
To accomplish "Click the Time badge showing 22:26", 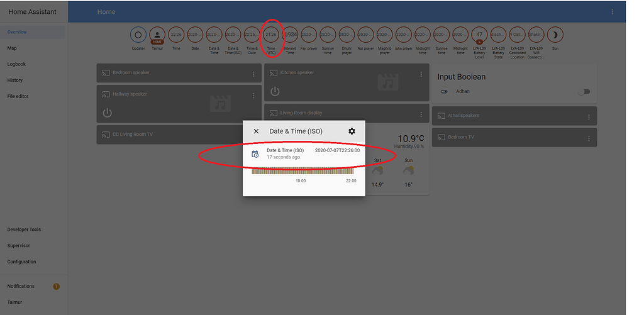I will [176, 35].
